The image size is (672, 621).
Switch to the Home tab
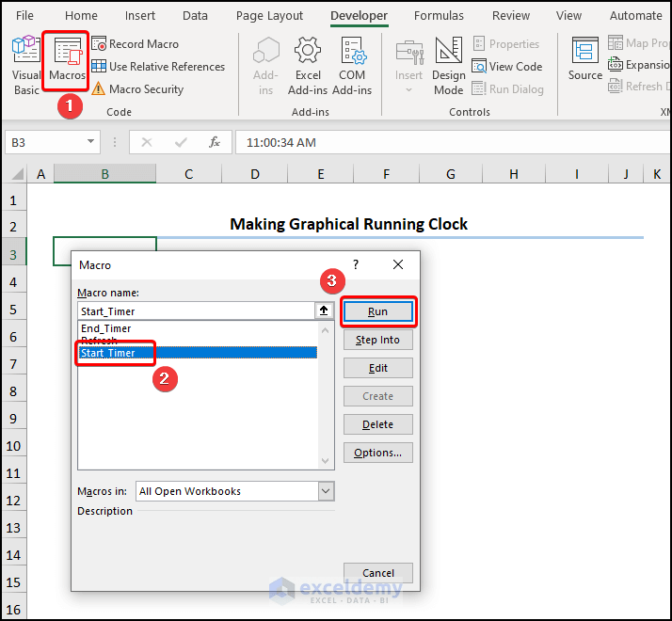tap(81, 16)
